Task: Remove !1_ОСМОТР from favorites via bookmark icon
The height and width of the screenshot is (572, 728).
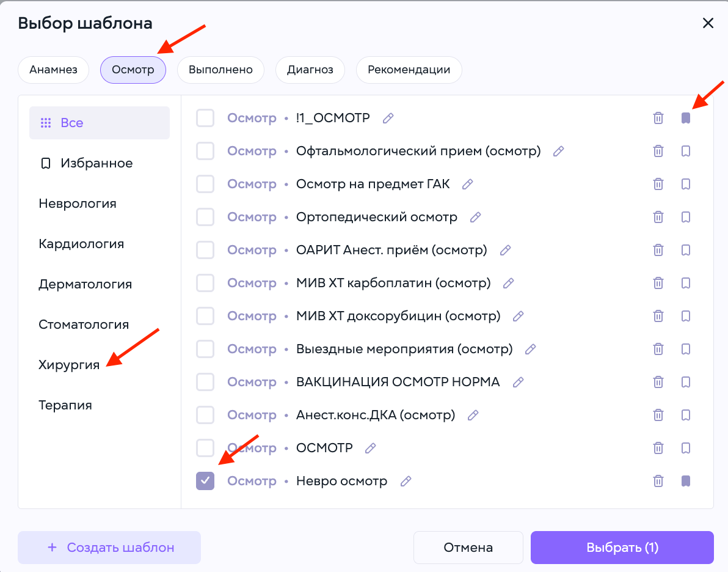Action: [686, 118]
